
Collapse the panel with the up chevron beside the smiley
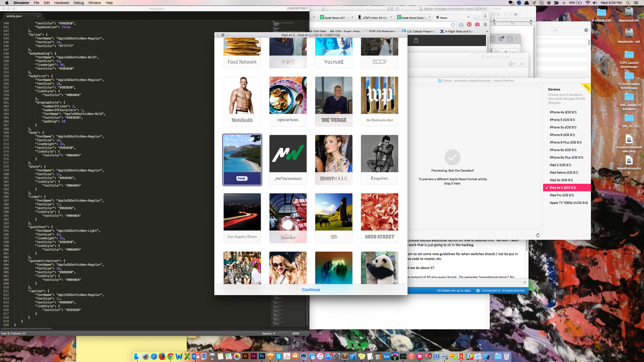pos(522,64)
